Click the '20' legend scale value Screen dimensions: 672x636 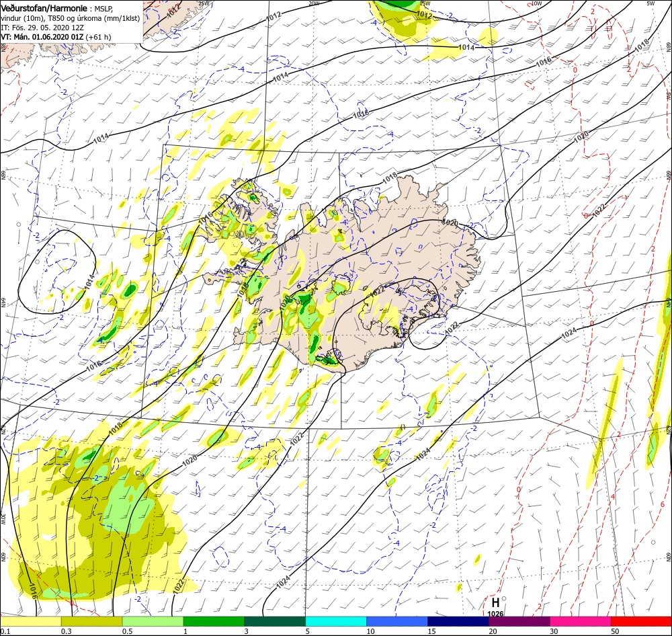[493, 631]
